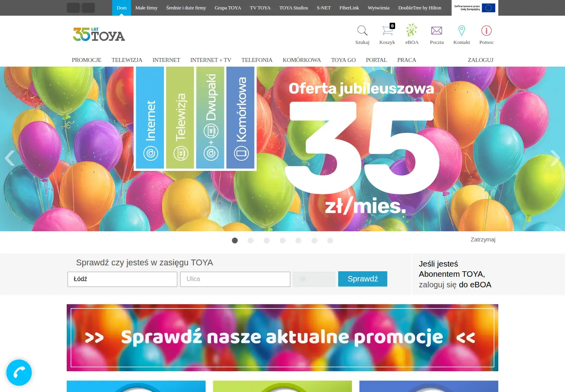
Task: Go to next banner slide arrow
Action: pos(555,158)
